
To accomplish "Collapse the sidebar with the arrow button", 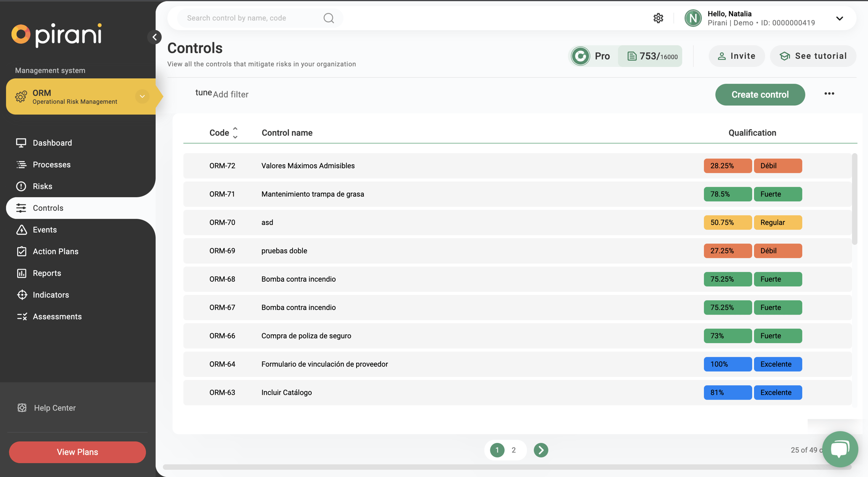I will (154, 37).
